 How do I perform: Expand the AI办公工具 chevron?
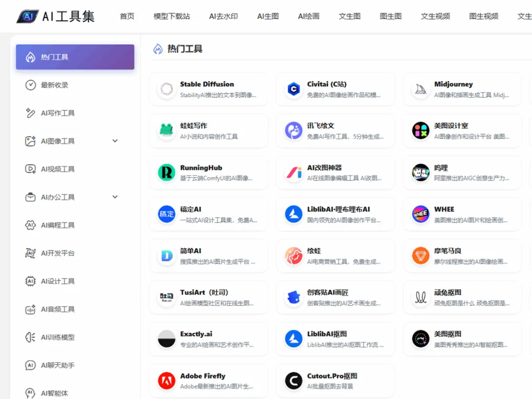pos(115,197)
